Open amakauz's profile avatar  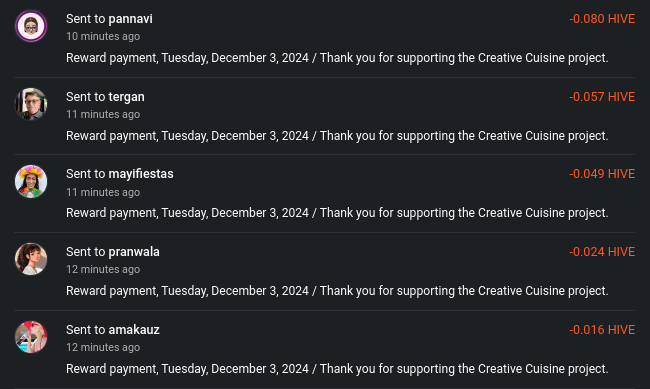click(31, 337)
